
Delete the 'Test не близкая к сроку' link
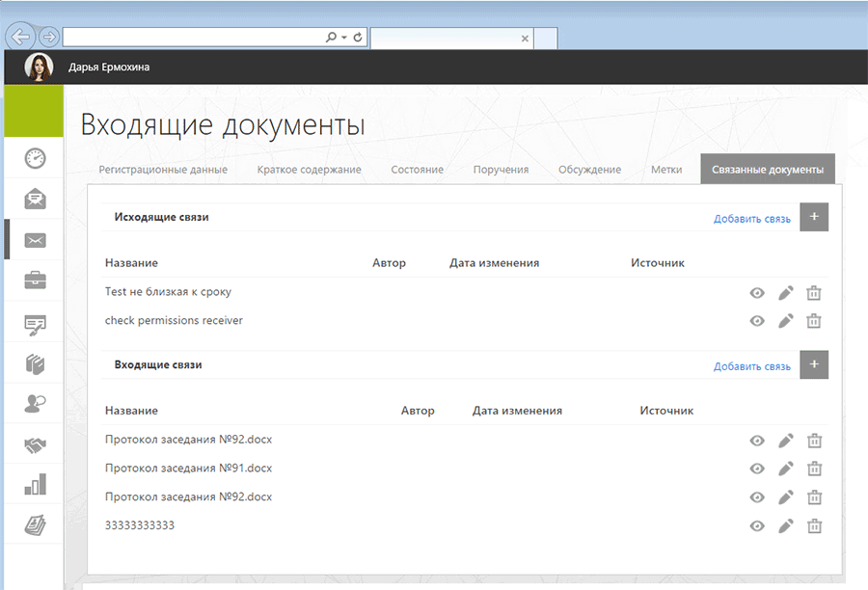814,293
